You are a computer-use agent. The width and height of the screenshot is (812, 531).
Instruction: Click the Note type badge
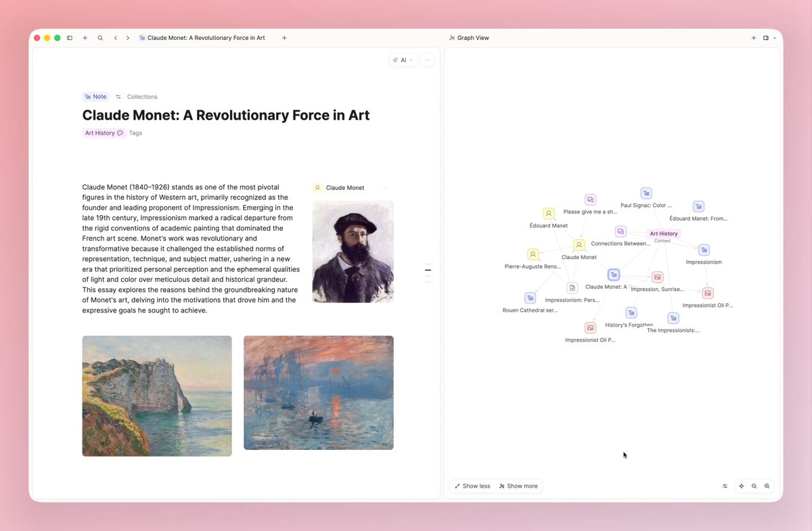pos(95,97)
